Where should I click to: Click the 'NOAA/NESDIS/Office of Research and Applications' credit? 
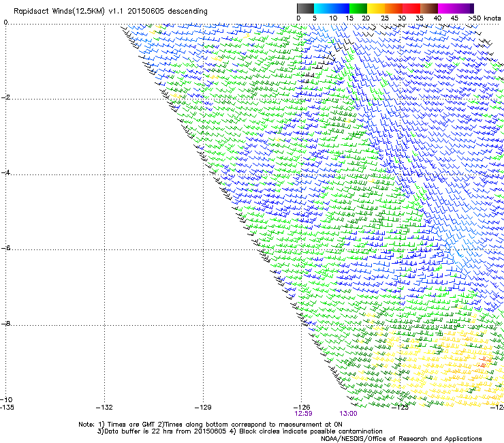click(401, 438)
